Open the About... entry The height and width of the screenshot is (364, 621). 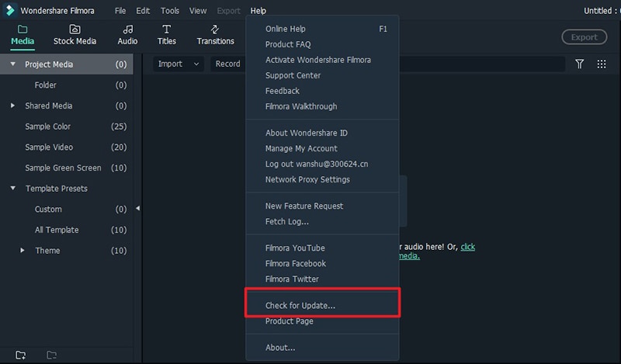[322, 348]
